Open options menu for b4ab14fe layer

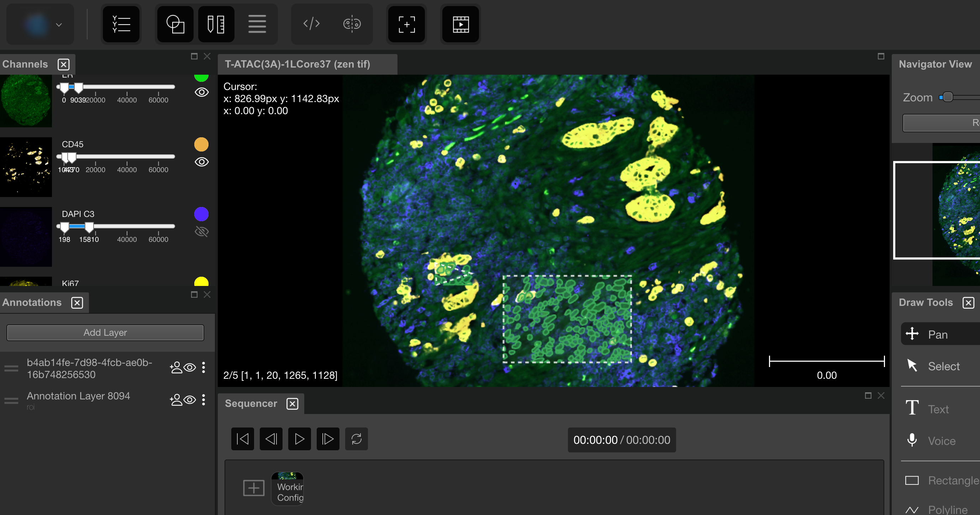click(204, 367)
